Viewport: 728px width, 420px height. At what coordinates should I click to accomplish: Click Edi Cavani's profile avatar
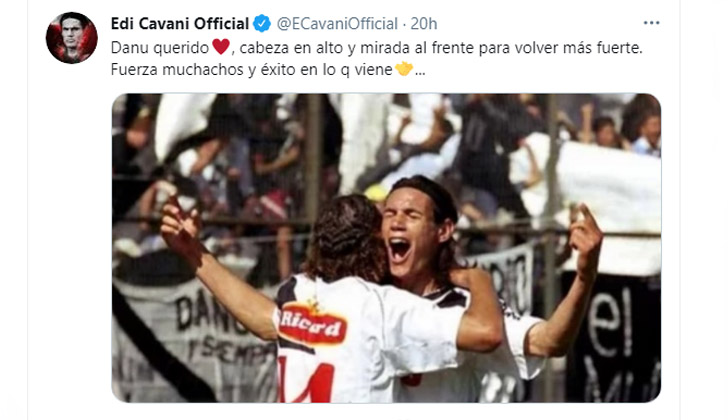pyautogui.click(x=72, y=38)
